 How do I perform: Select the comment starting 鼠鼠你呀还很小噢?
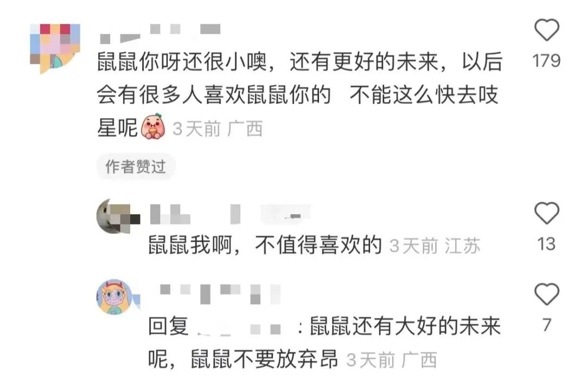pos(300,94)
